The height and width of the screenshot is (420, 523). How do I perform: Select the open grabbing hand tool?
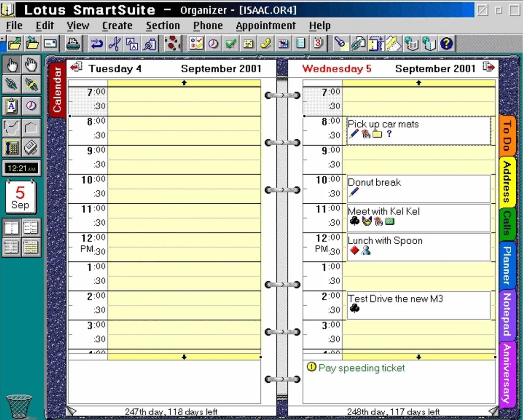(x=32, y=65)
